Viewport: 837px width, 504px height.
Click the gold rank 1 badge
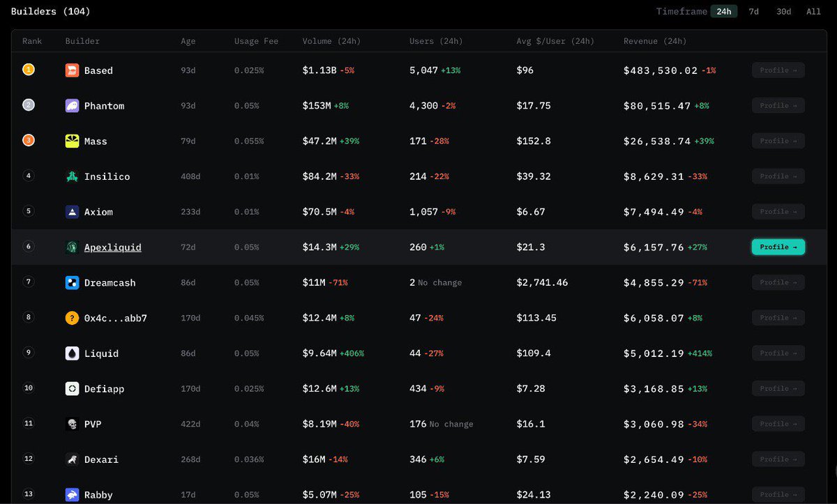click(29, 70)
